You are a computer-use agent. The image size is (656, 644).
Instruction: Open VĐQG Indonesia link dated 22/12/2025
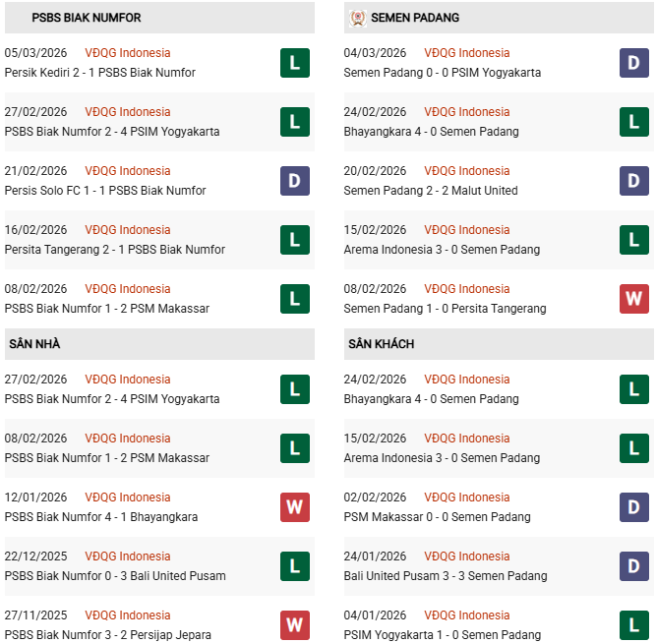coord(127,556)
